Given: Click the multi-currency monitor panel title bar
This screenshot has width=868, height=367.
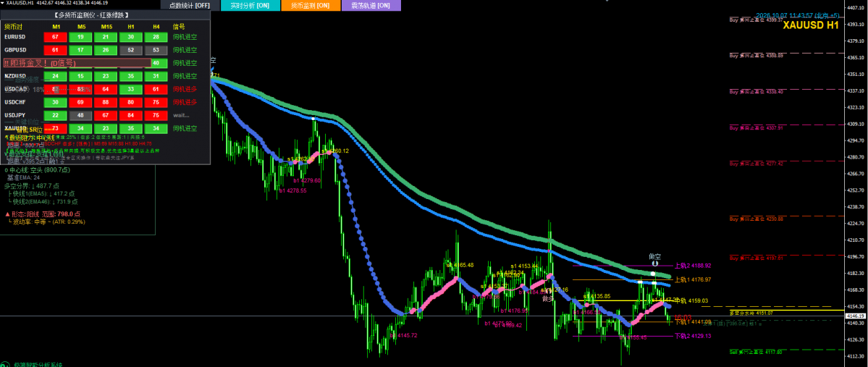Looking at the screenshot, I should tap(106, 16).
